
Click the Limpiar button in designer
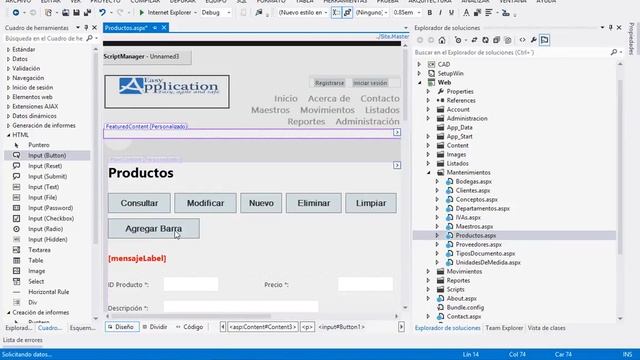pyautogui.click(x=371, y=203)
